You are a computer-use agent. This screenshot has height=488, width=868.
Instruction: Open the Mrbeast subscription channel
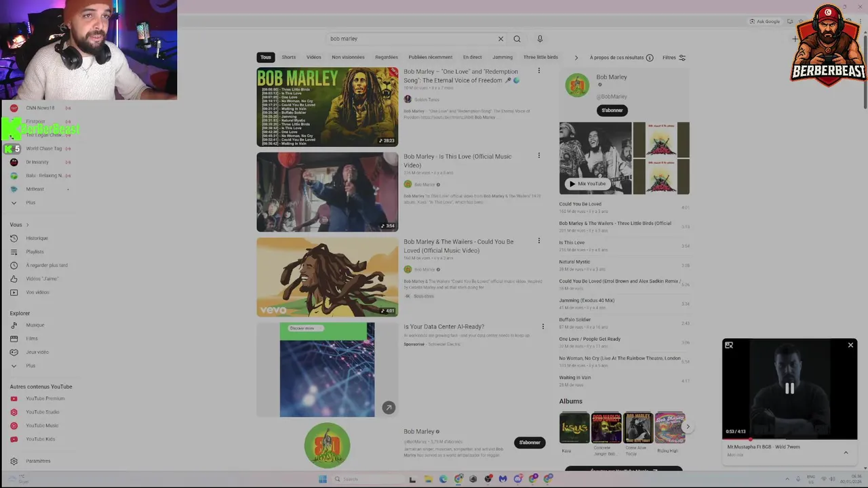point(35,189)
